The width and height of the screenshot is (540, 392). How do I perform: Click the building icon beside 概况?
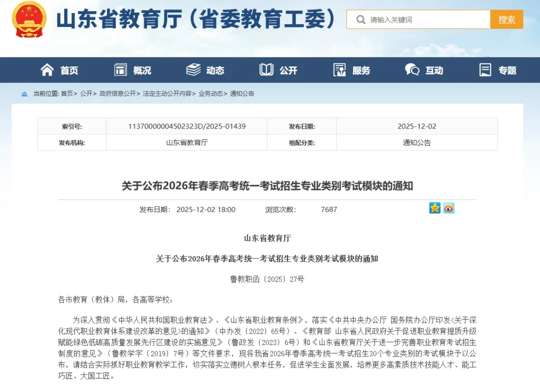(x=120, y=70)
